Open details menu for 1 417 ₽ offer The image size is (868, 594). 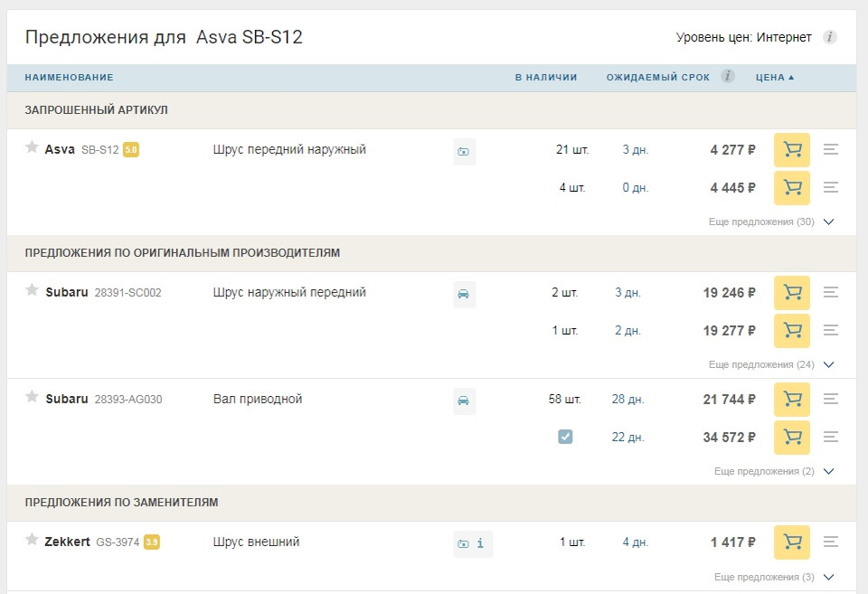830,542
